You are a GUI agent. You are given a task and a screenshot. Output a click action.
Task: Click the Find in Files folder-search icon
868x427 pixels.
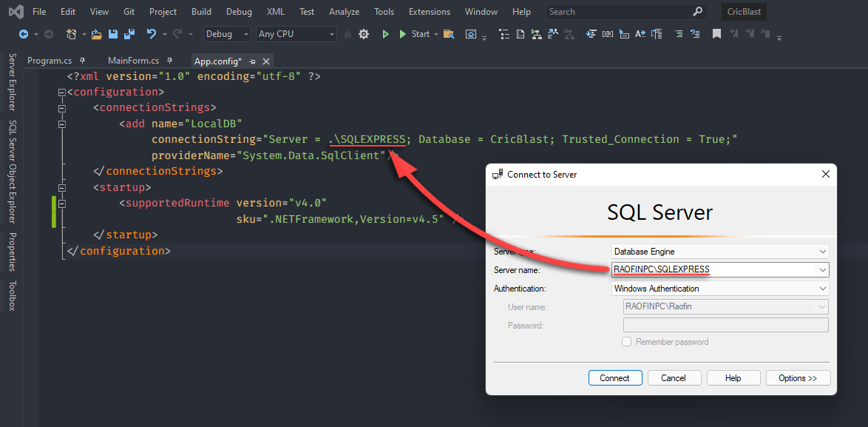(x=449, y=34)
